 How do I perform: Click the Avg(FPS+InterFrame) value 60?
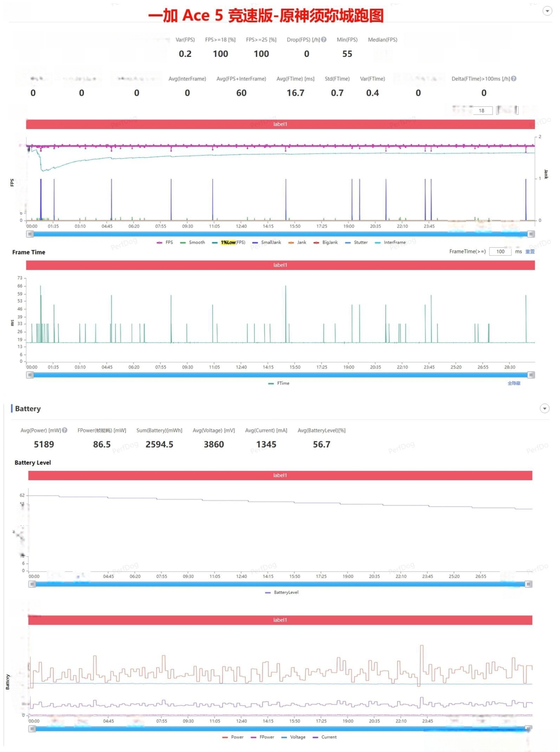(241, 93)
